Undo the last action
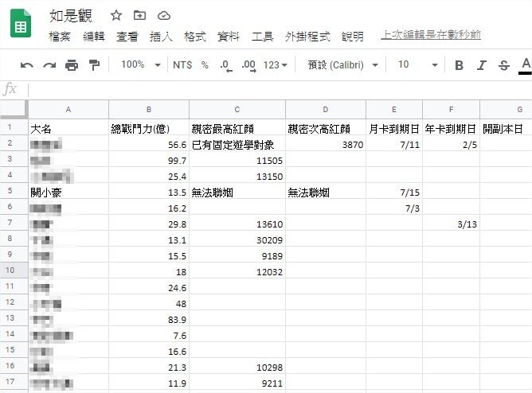Screen dimensions: 532x393 click(x=27, y=65)
